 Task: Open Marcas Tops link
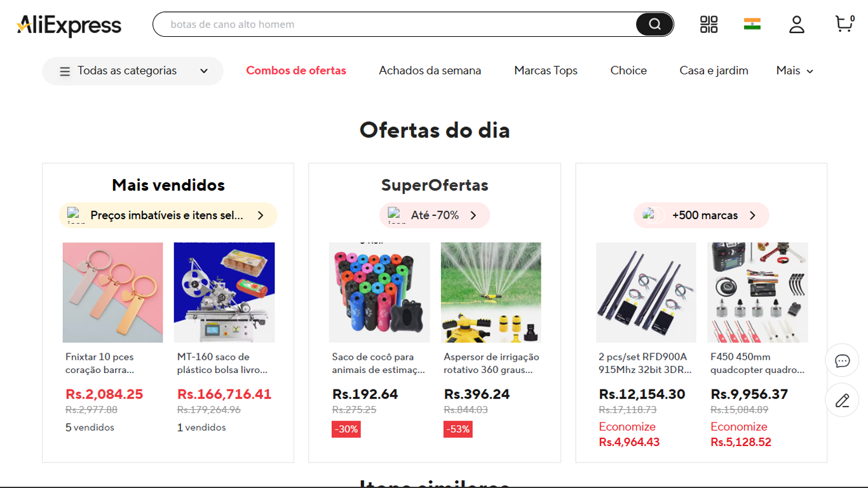(x=546, y=71)
